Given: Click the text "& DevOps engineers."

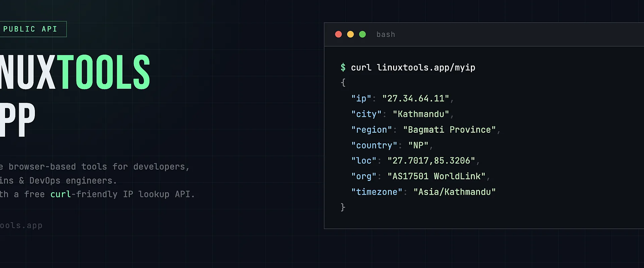Looking at the screenshot, I should (x=68, y=181).
